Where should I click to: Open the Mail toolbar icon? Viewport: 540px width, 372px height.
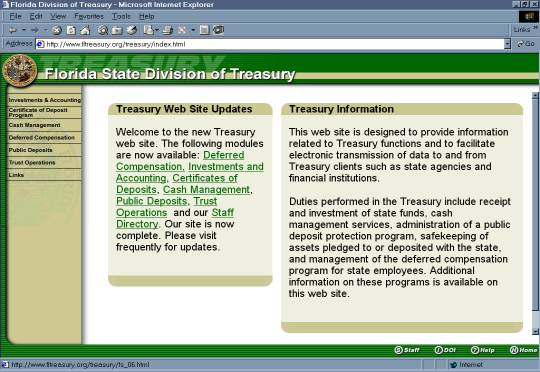(149, 30)
